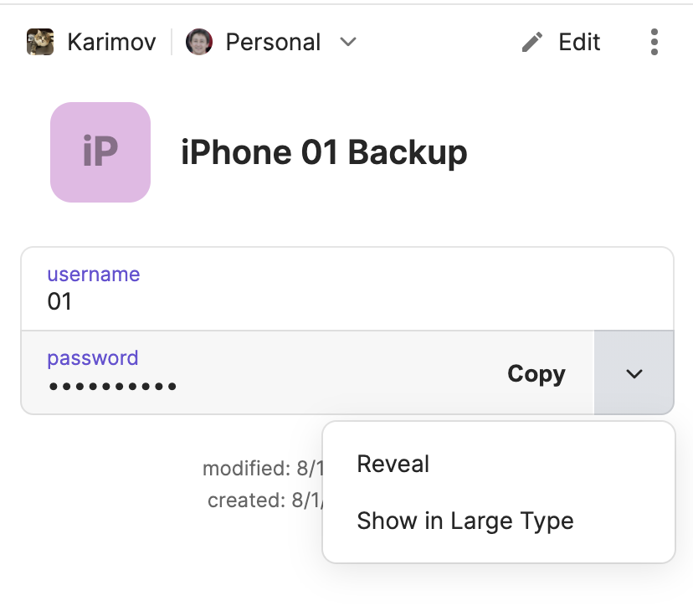Click the username value 01
Screen dimensions: 693x616
pos(59,301)
